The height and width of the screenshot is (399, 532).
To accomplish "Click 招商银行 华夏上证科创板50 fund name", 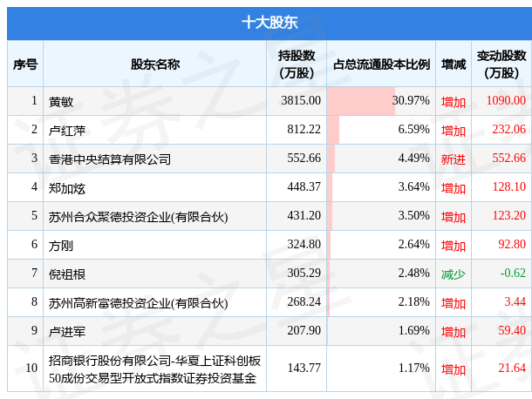I will coord(154,369).
